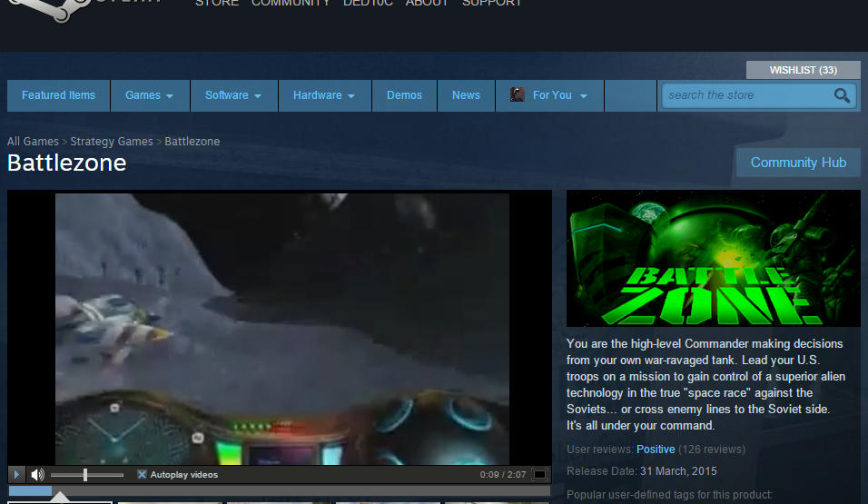Click the (126 reviews) text
868x504 pixels.
click(712, 450)
